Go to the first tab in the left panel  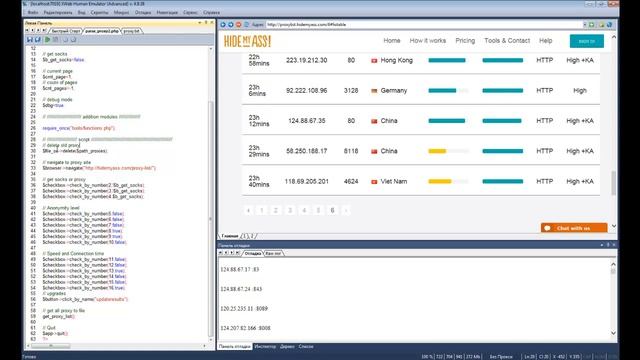27,31
